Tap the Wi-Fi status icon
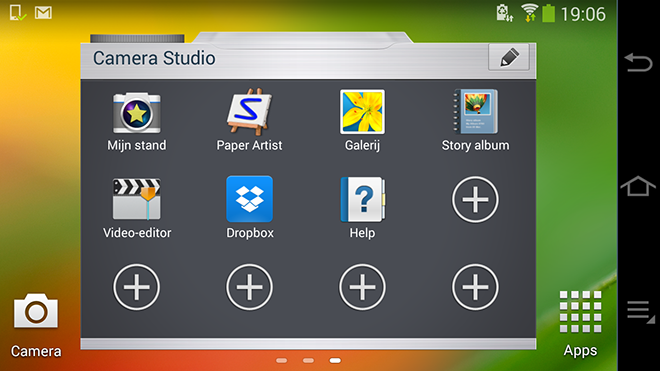660x371 pixels. [x=530, y=13]
